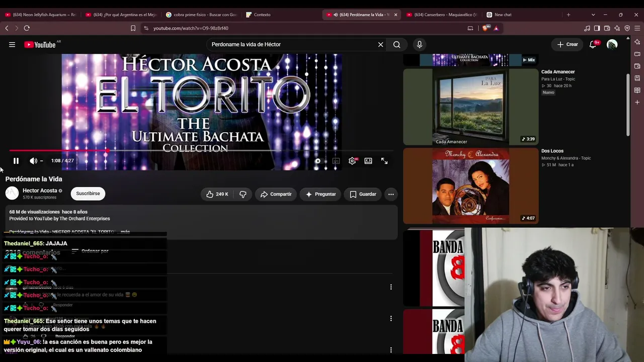Expand the description with "...más"
The height and width of the screenshot is (362, 644).
point(125,232)
